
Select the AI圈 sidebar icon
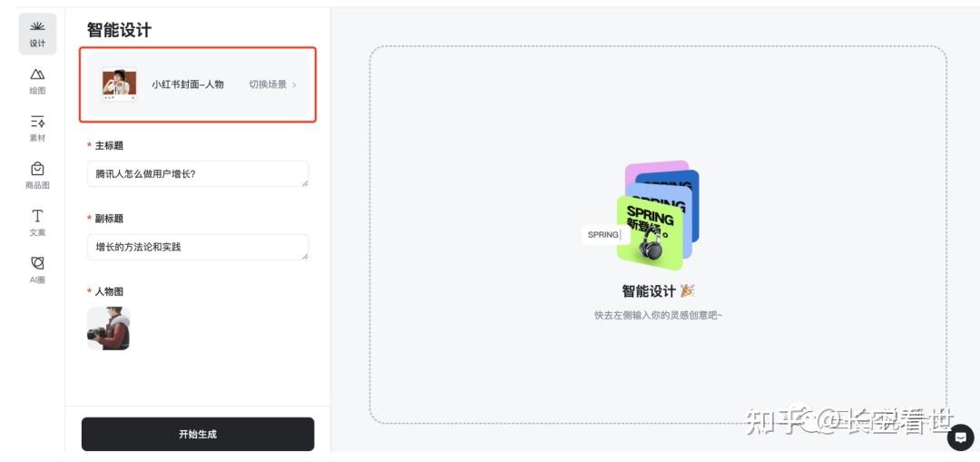coord(37,270)
